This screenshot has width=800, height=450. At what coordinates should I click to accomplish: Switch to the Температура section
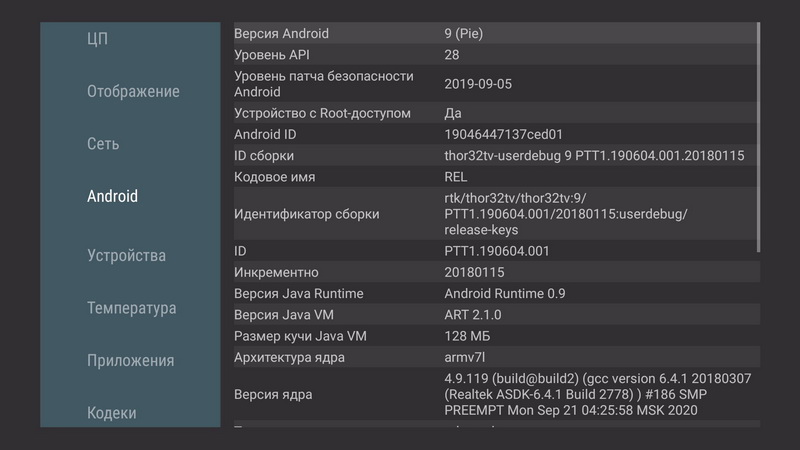[x=131, y=308]
